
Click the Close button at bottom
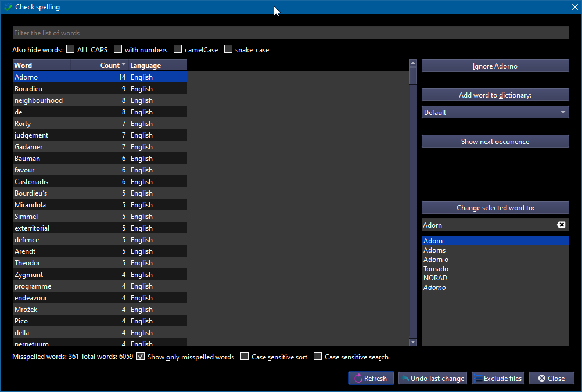point(552,378)
